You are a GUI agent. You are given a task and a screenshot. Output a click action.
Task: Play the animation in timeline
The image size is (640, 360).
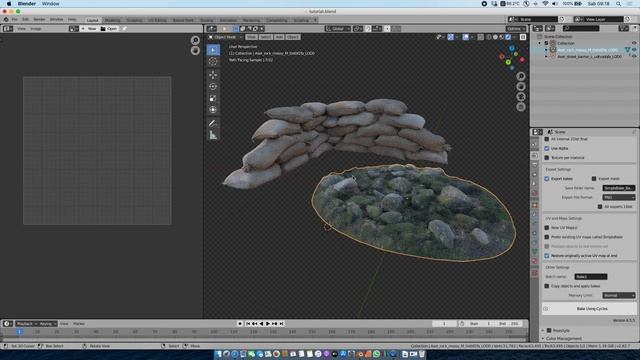268,324
